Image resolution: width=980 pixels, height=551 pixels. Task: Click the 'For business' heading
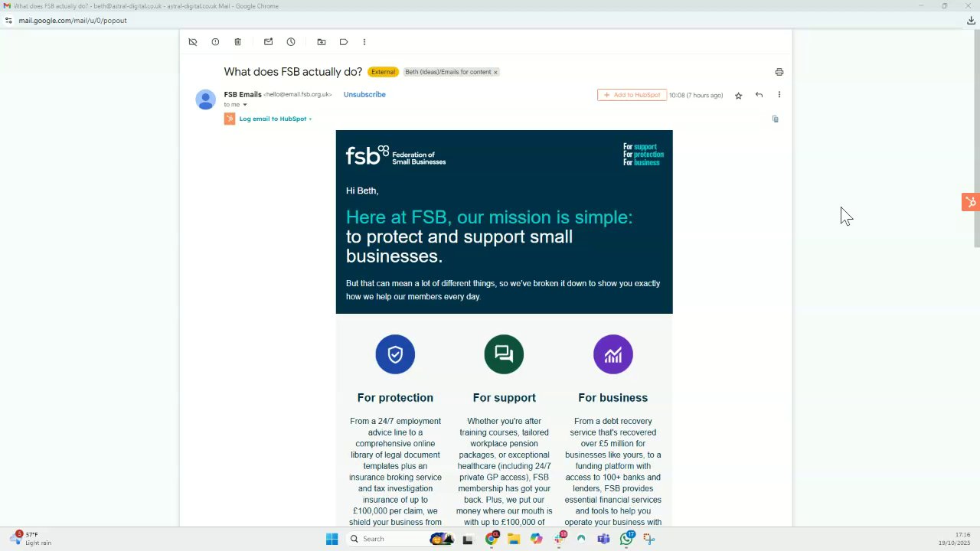click(612, 398)
